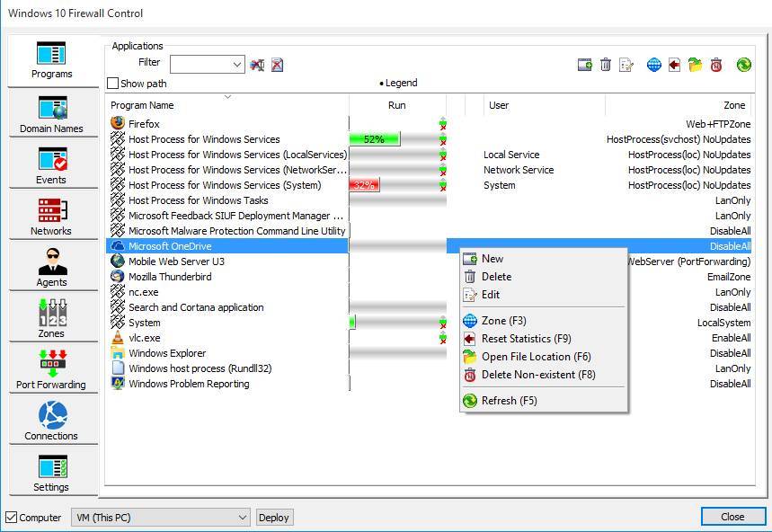Click the green 52% run bar

374,139
